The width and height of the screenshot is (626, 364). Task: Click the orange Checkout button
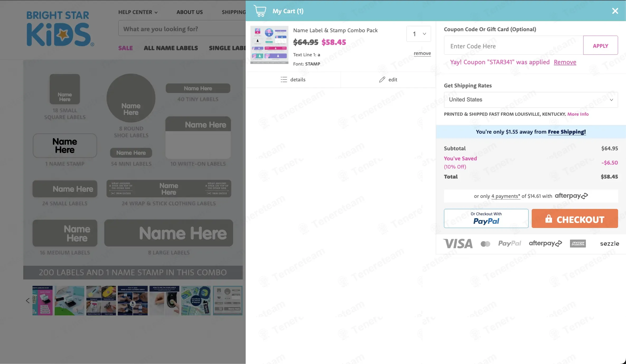pos(575,218)
